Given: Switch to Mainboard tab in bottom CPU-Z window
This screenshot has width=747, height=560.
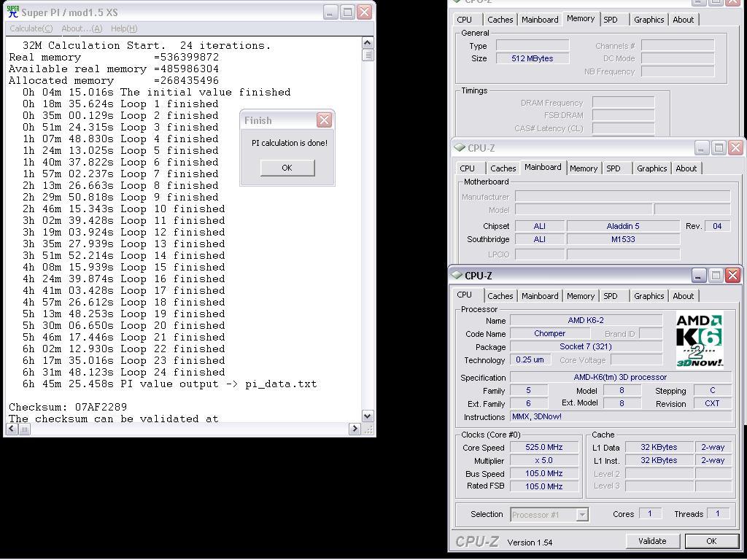Looking at the screenshot, I should point(540,296).
